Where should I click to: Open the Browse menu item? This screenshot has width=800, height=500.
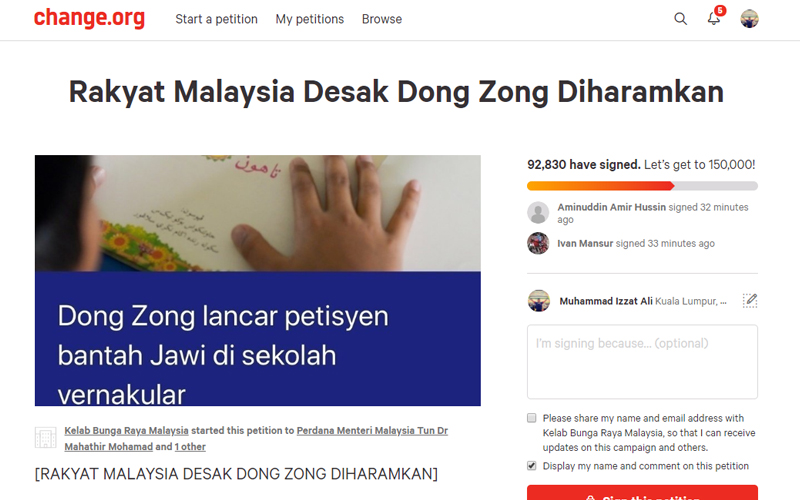382,19
